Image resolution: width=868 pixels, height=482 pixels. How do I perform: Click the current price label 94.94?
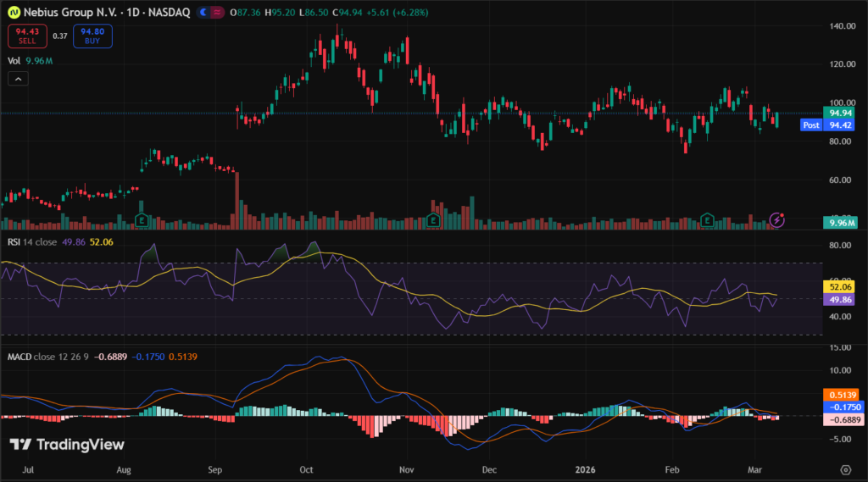click(x=839, y=113)
